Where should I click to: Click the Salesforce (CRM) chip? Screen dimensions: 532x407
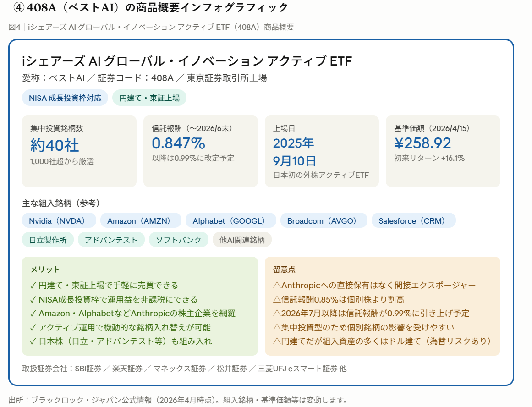pos(413,220)
